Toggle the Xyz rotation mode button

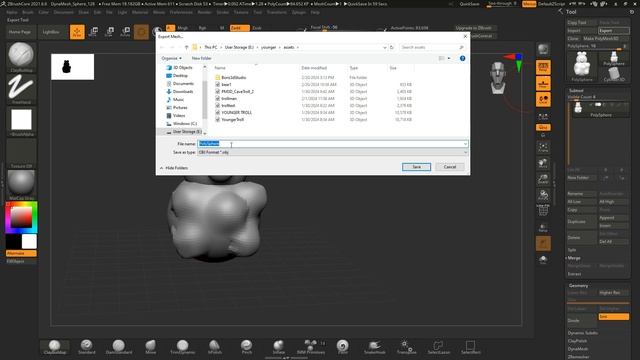pyautogui.click(x=543, y=127)
